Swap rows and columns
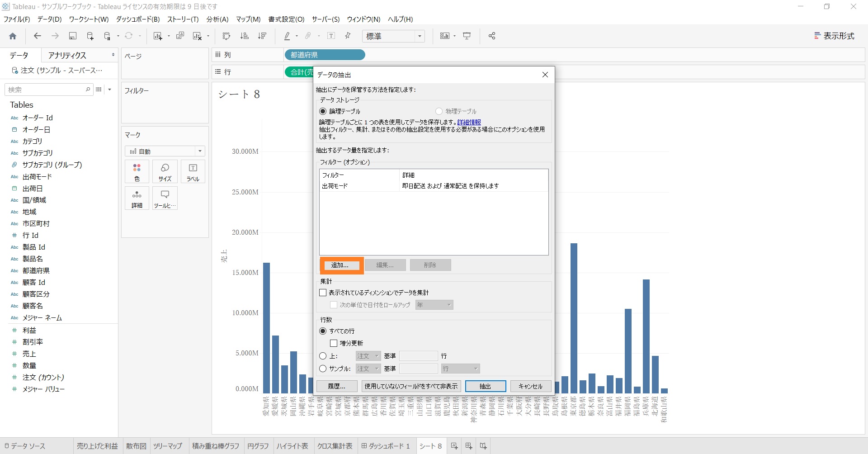The width and height of the screenshot is (868, 454). [x=226, y=36]
